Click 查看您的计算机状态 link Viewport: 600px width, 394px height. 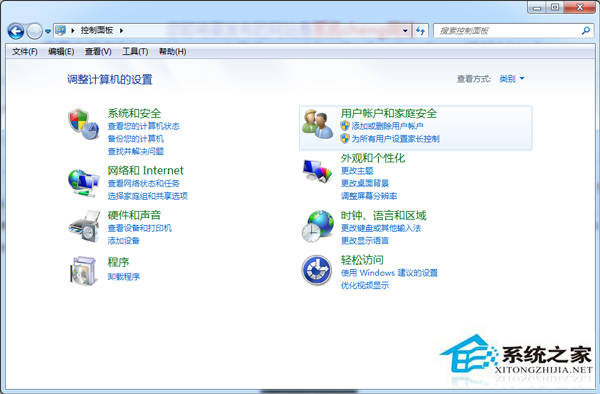143,126
